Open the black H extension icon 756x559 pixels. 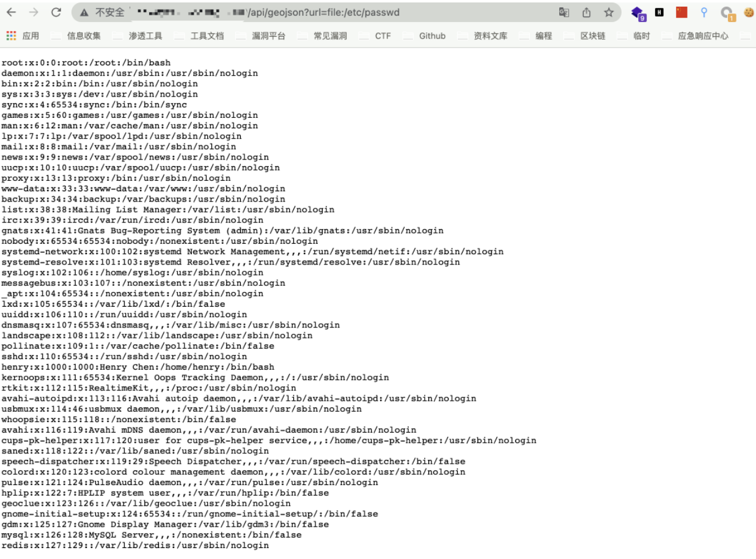pyautogui.click(x=659, y=12)
